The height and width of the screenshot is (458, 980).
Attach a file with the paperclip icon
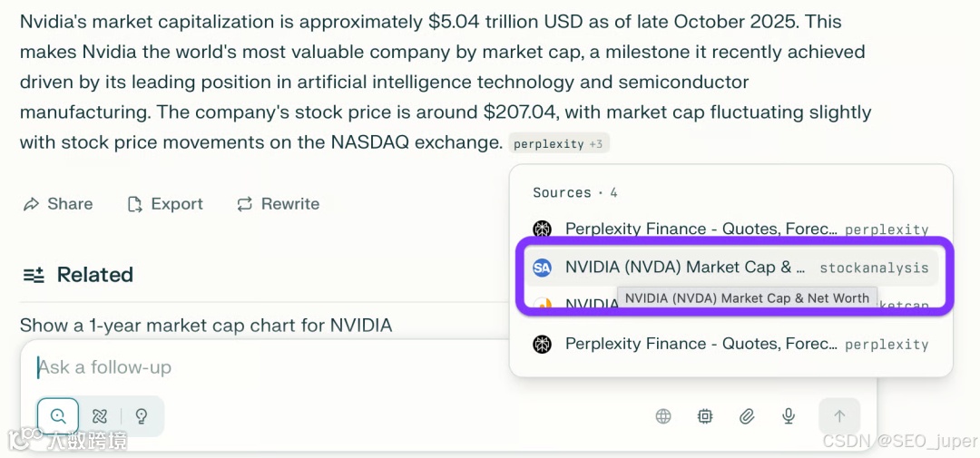tap(747, 416)
